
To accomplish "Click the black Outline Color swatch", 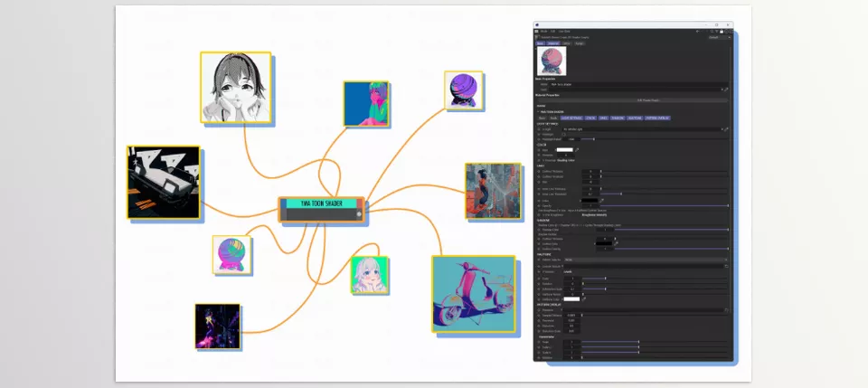I will coord(603,243).
